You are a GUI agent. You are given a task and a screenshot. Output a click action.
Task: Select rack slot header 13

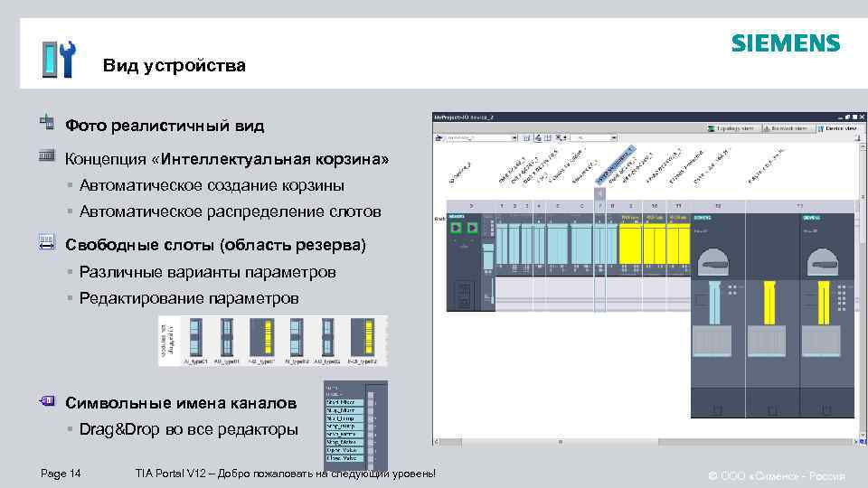800,206
